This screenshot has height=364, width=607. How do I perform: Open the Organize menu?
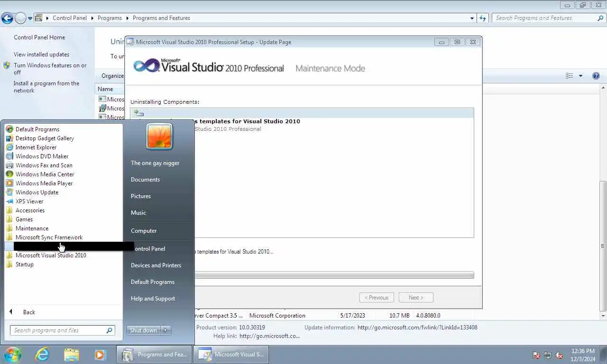coord(112,76)
